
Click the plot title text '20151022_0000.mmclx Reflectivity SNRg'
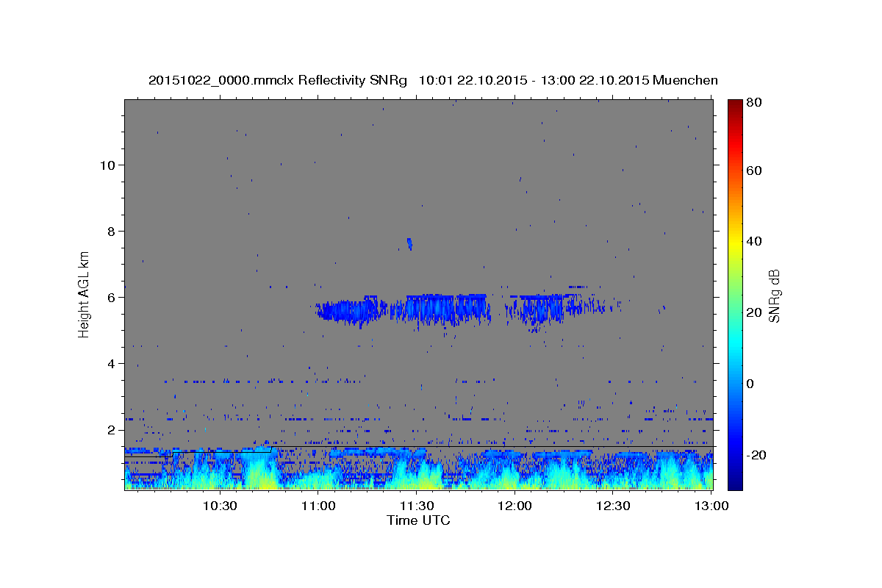(x=278, y=80)
